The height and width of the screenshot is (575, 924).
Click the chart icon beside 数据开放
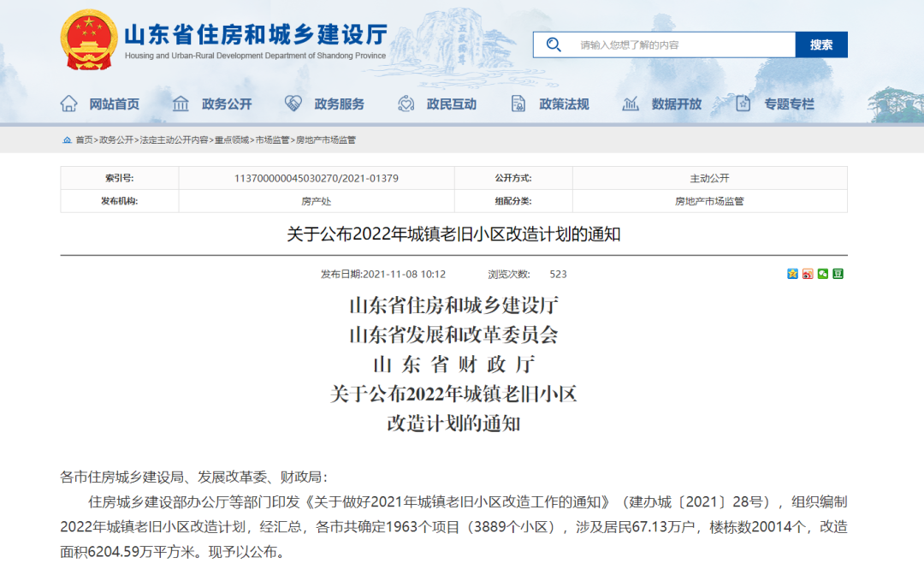point(631,104)
